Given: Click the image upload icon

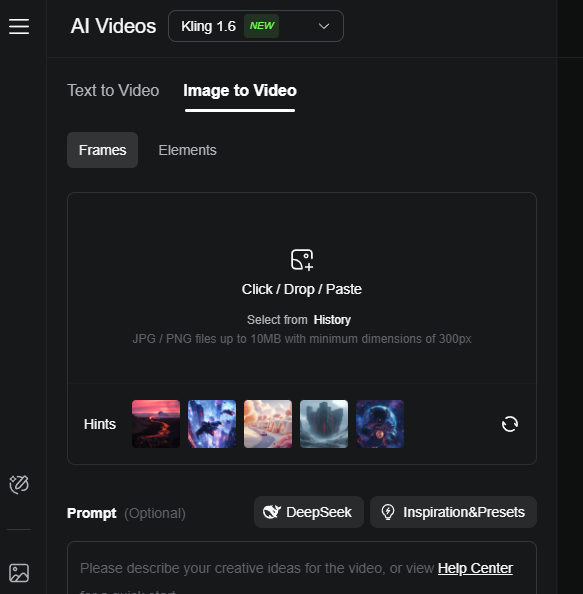Looking at the screenshot, I should click(302, 260).
